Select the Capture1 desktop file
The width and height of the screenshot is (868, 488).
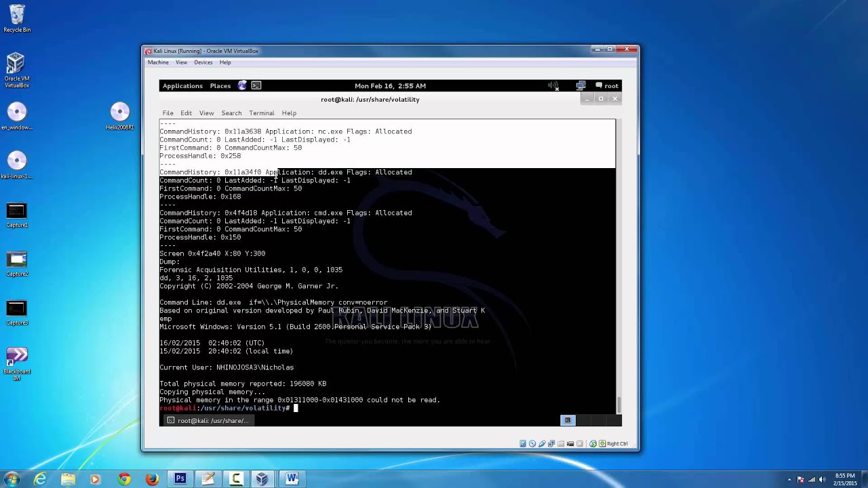tap(17, 215)
